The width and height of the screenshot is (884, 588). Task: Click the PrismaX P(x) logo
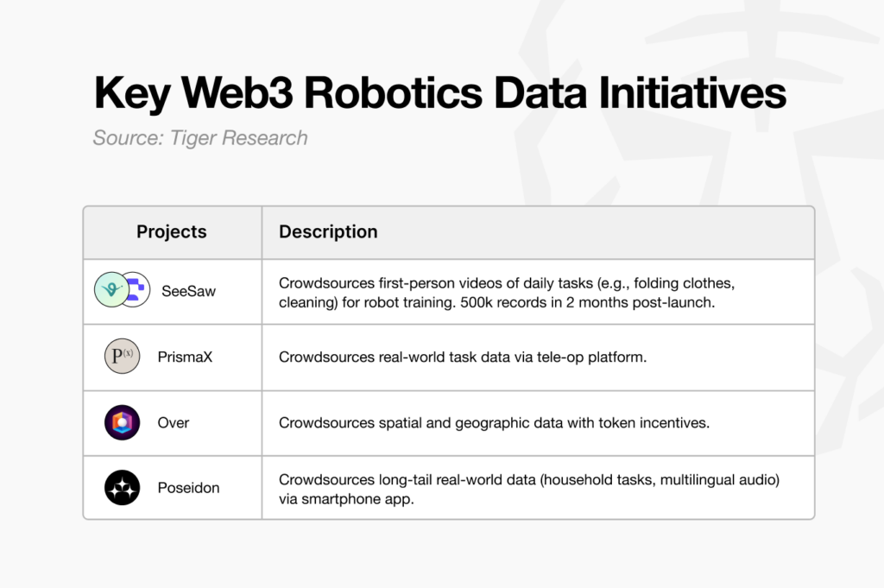(122, 357)
